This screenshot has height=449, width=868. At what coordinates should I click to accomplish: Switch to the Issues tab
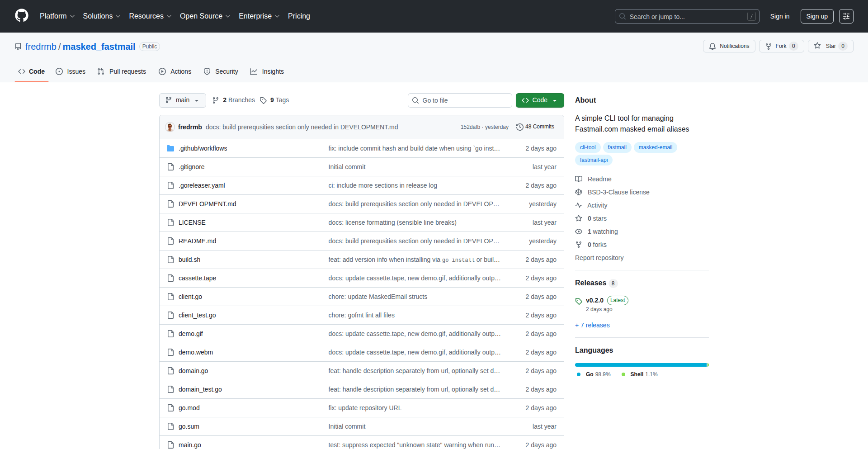point(71,71)
